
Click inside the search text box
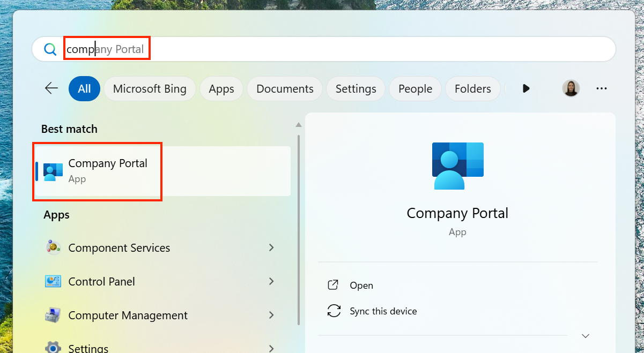pyautogui.click(x=322, y=49)
